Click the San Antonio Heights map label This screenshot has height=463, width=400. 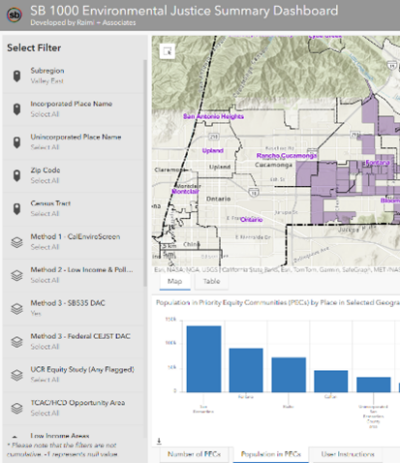tap(214, 116)
